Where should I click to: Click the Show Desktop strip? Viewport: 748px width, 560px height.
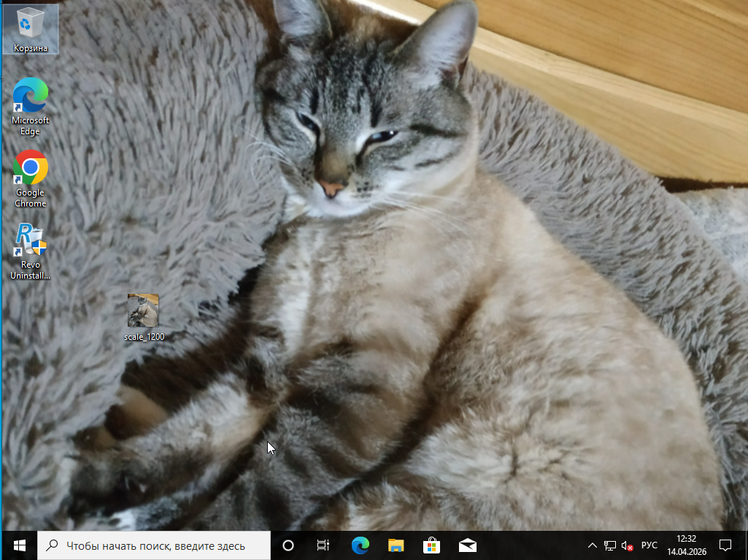coord(746,545)
